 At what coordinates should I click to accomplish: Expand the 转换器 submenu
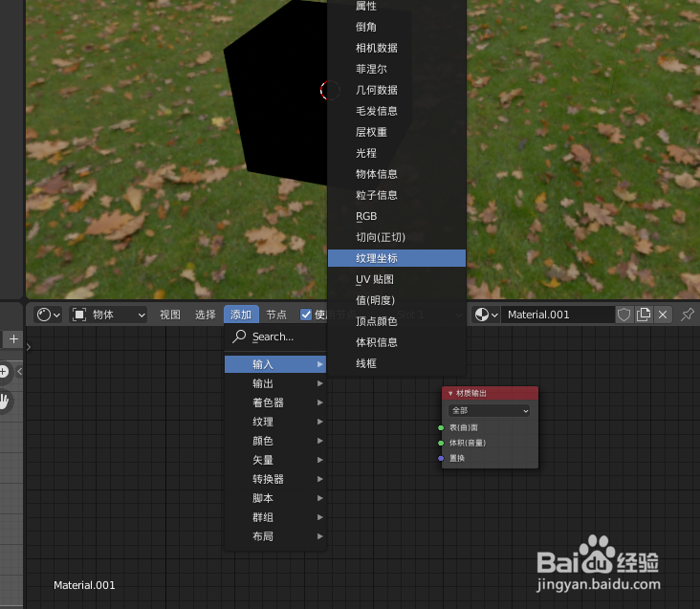coord(275,480)
